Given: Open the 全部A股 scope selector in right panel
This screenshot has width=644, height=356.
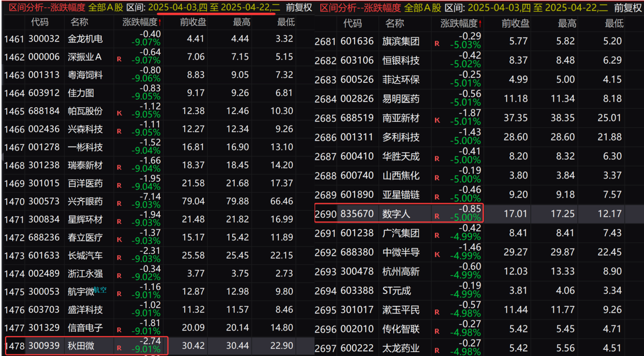Looking at the screenshot, I should [423, 7].
